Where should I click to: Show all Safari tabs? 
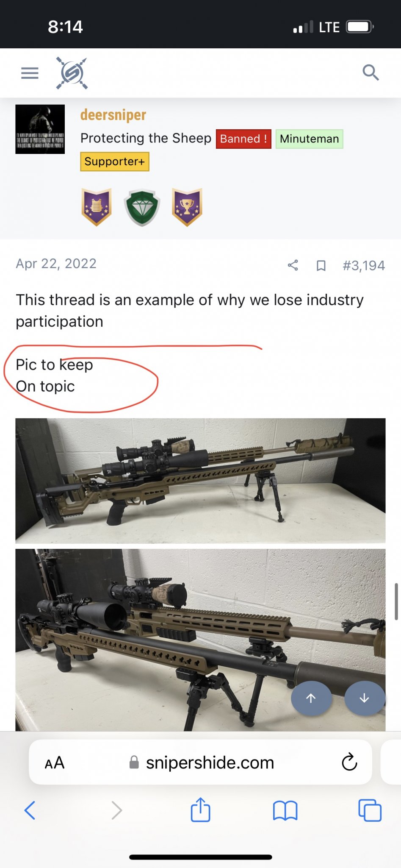pyautogui.click(x=370, y=810)
